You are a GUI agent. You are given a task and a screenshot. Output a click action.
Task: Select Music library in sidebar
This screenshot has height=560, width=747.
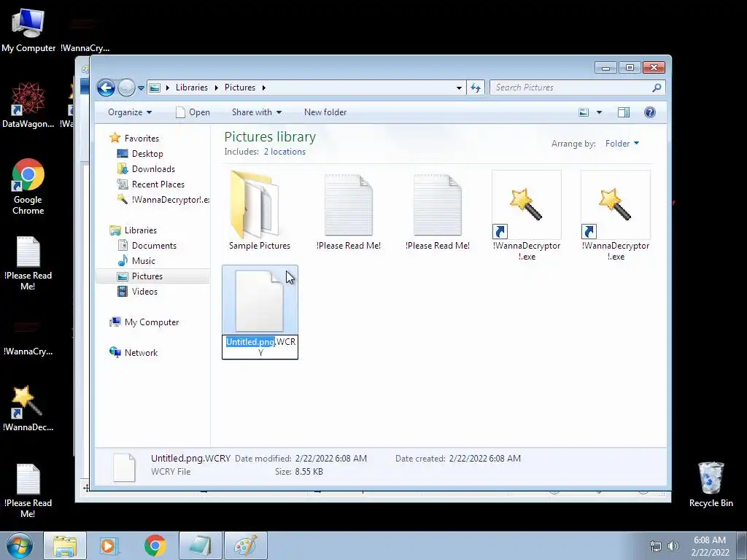(144, 261)
